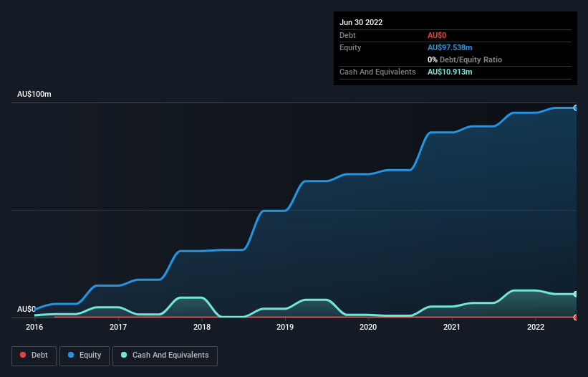Viewport: 588px width, 377px height.
Task: Click the Equity row label in tooltip
Action: pyautogui.click(x=350, y=47)
